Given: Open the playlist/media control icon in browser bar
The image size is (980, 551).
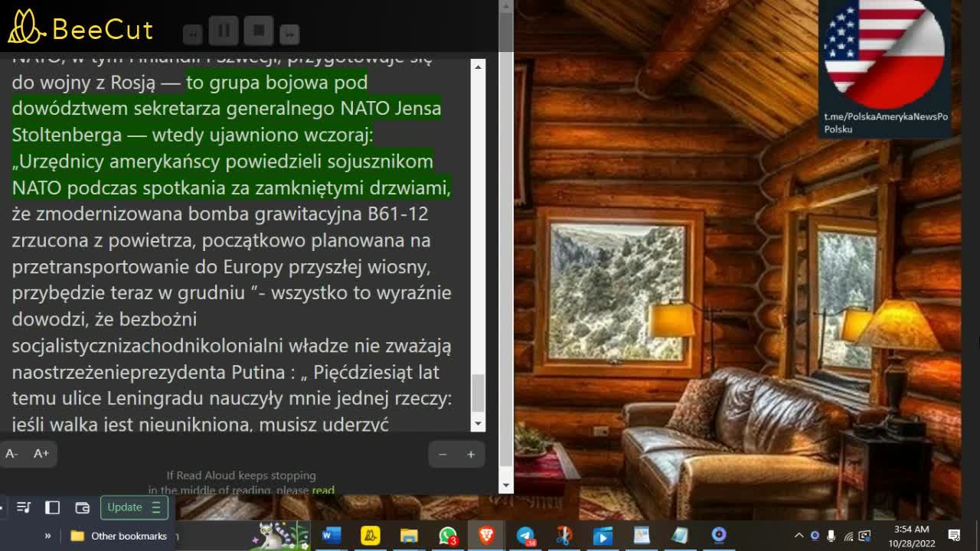Looking at the screenshot, I should (24, 507).
